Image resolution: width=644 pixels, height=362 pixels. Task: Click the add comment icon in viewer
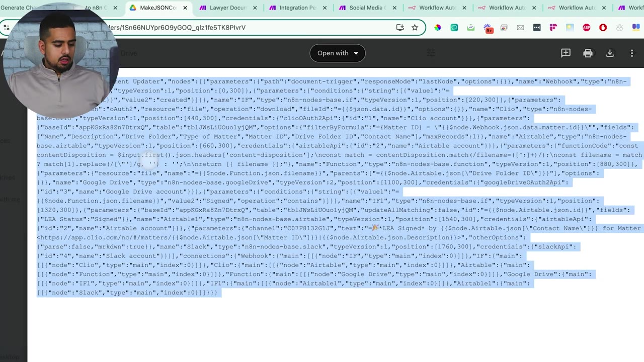[x=566, y=53]
